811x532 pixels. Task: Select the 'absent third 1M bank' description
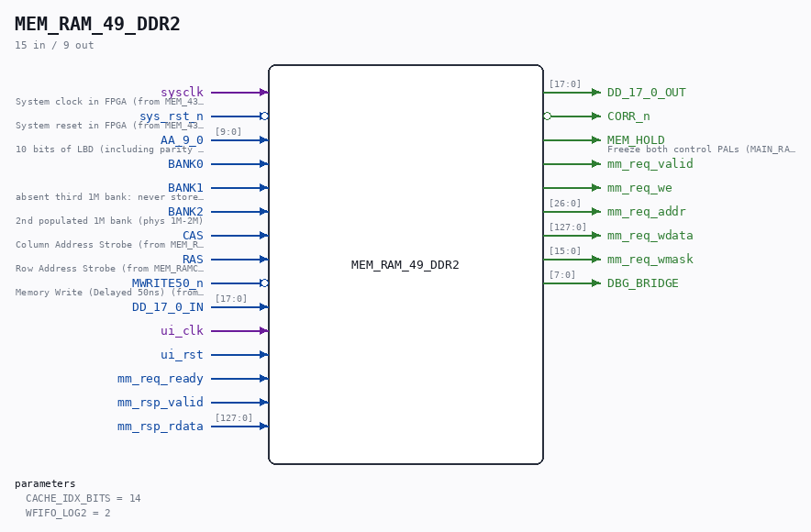109,196
